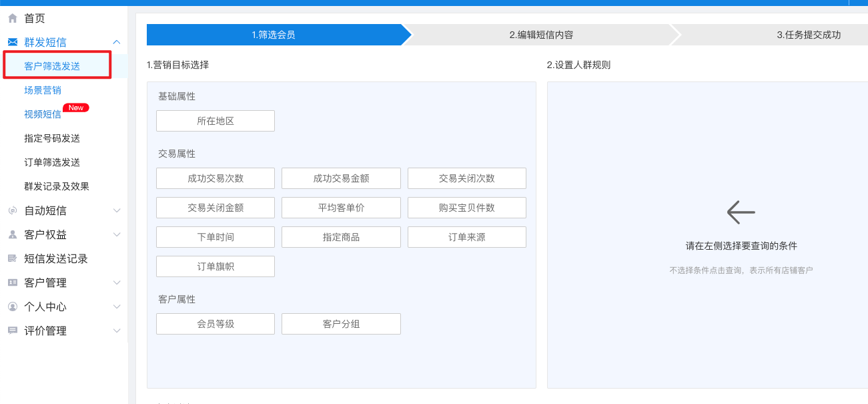Choose the 成功交易次数 condition
Viewport: 868px width, 404px height.
click(215, 178)
